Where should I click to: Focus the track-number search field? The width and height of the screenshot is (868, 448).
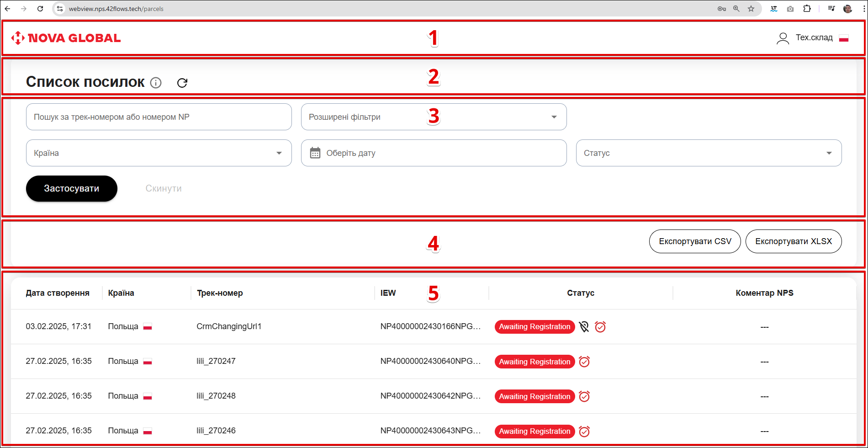coord(159,117)
